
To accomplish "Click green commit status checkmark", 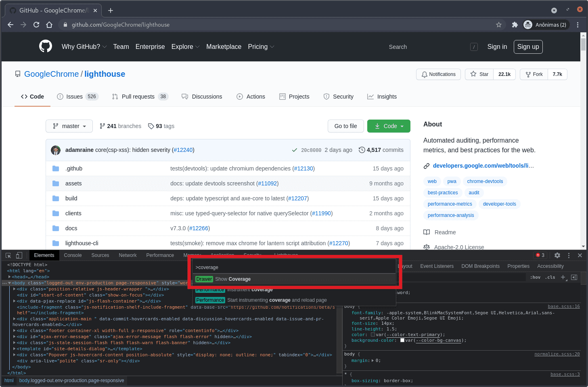I will point(295,150).
